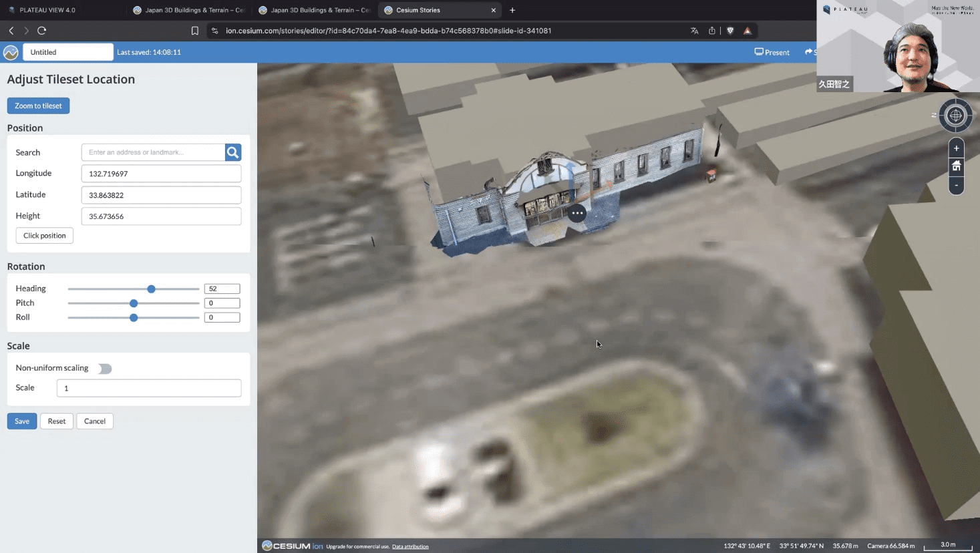Viewport: 980px width, 553px height.
Task: Click the Heading slider handle
Action: point(152,289)
